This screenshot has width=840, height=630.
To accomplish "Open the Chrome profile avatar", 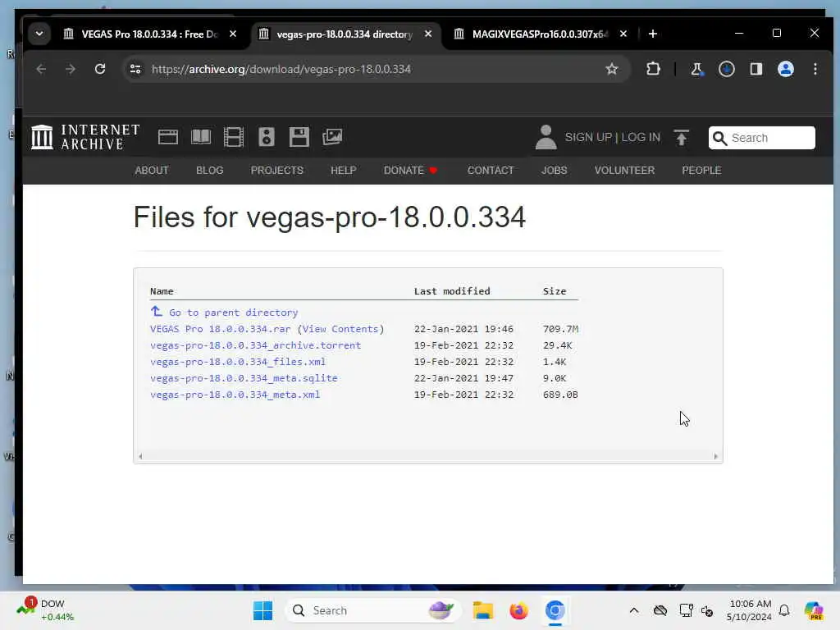I will point(785,69).
